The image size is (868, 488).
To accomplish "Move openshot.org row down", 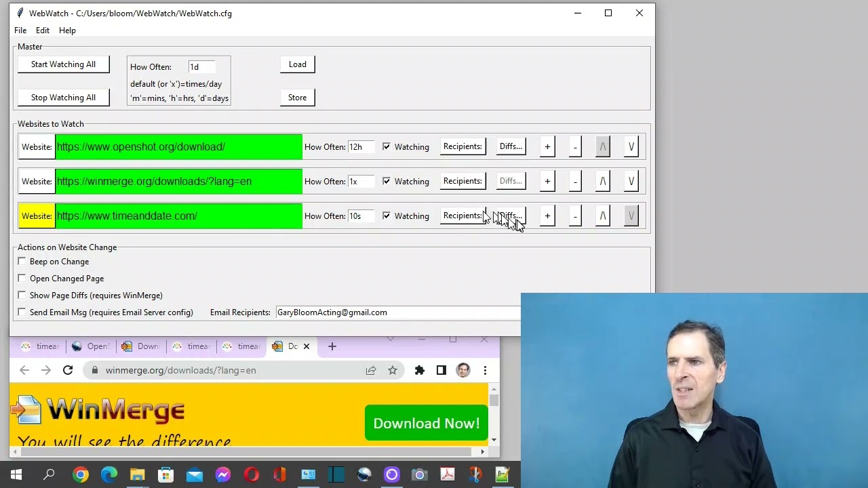I will tap(631, 146).
